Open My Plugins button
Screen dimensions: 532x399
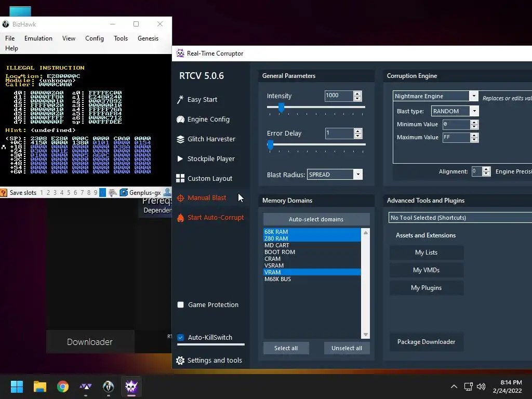pos(427,288)
